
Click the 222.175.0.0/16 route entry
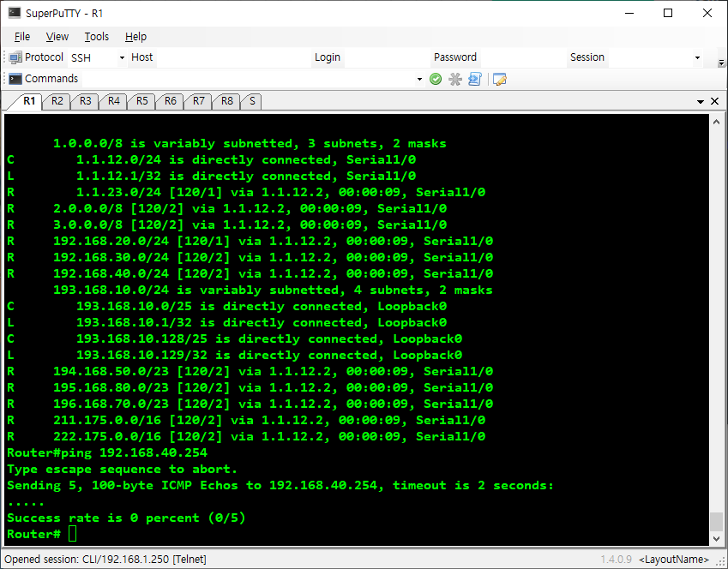click(246, 437)
